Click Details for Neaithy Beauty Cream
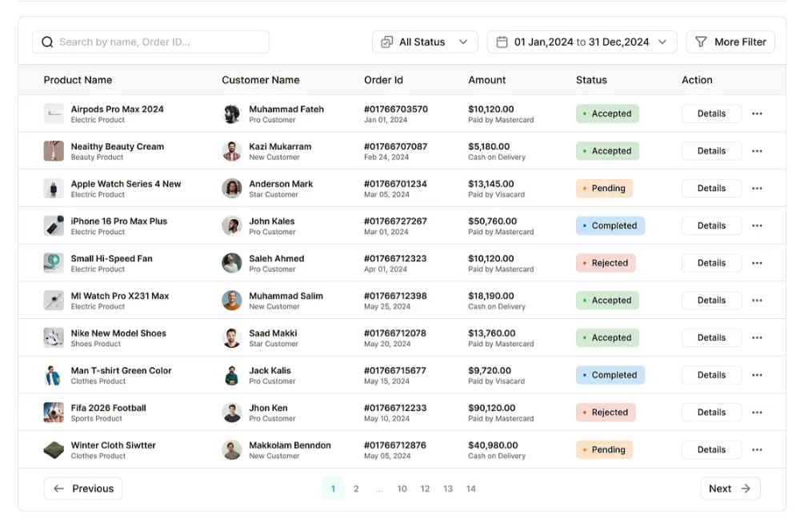Image resolution: width=812 pixels, height=530 pixels. (x=711, y=151)
